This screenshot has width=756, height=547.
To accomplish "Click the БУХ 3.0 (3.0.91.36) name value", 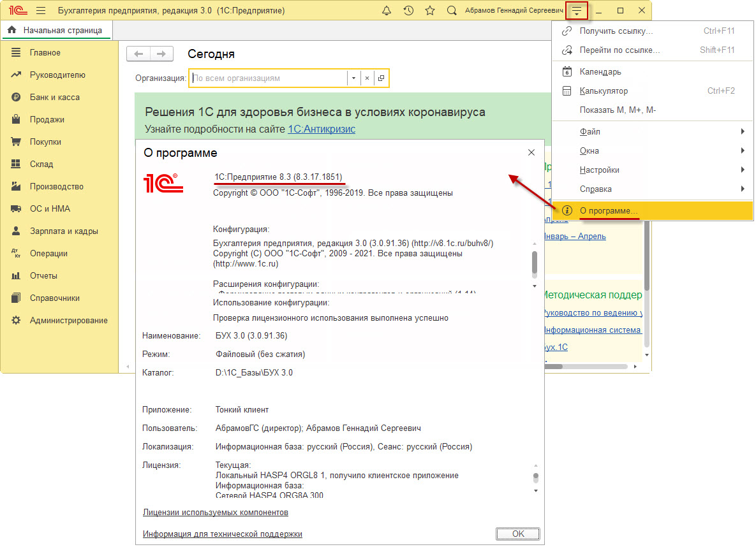I will (x=251, y=335).
